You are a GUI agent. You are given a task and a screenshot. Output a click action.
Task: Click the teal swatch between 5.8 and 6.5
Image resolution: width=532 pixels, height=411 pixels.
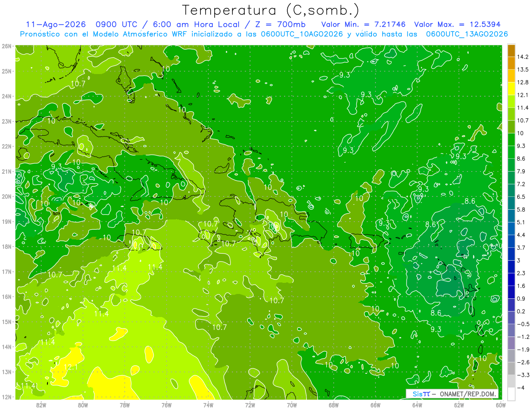click(511, 203)
